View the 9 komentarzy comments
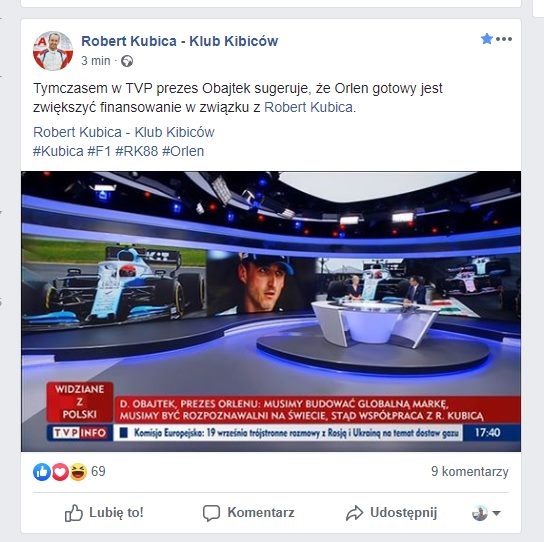The image size is (544, 542). pos(470,472)
